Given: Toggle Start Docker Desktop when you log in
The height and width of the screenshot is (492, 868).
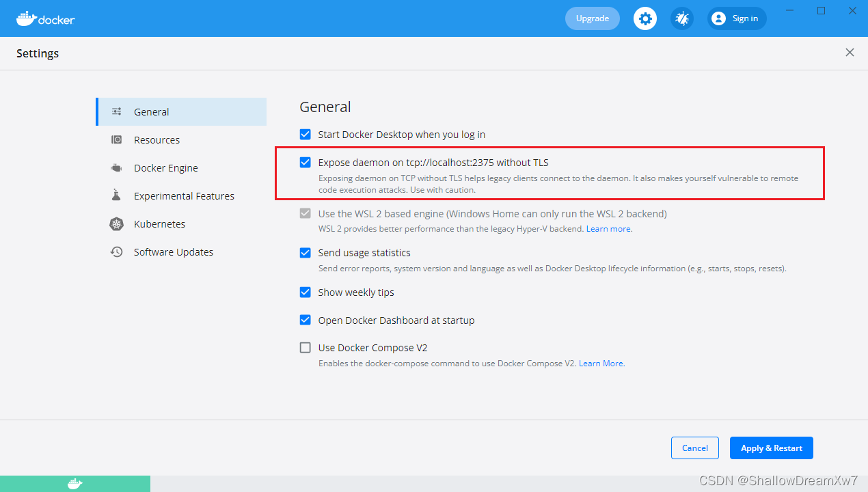Looking at the screenshot, I should (x=306, y=135).
